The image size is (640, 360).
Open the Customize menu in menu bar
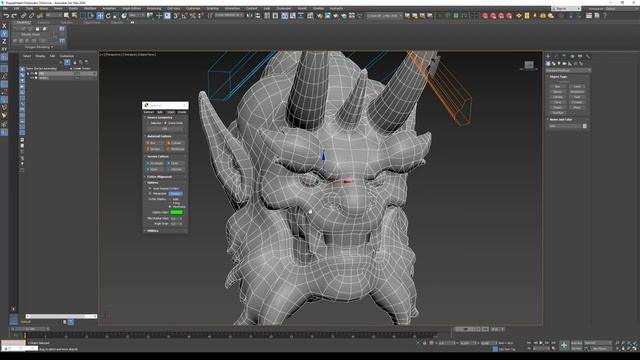(x=193, y=8)
